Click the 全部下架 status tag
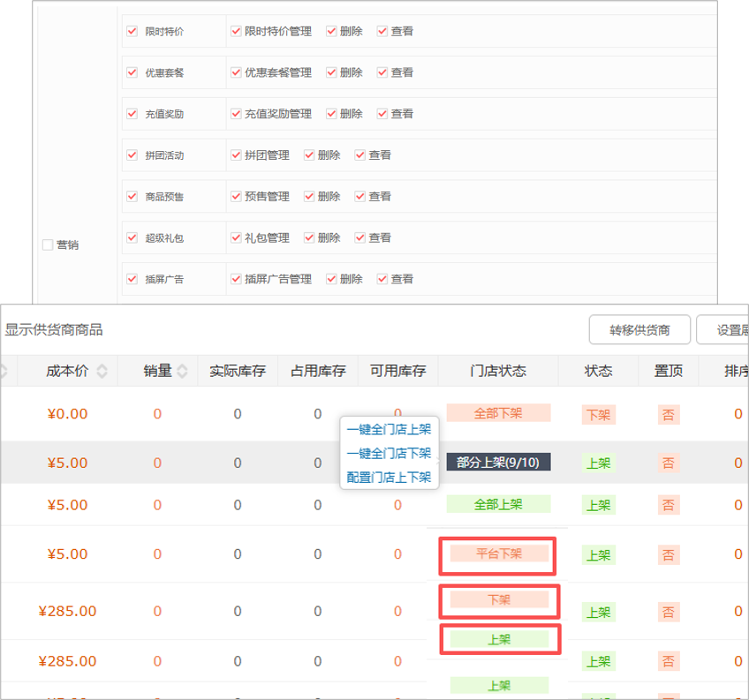This screenshot has height=700, width=749. coord(498,413)
